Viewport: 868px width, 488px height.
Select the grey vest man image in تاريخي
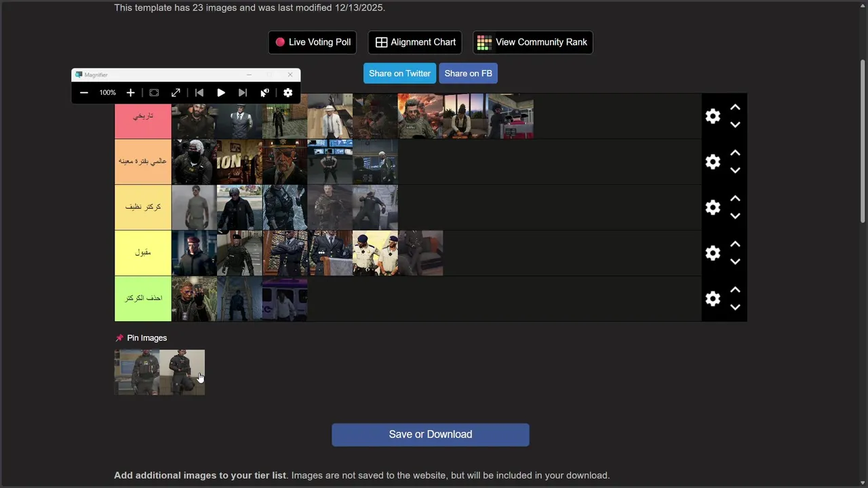click(x=239, y=121)
